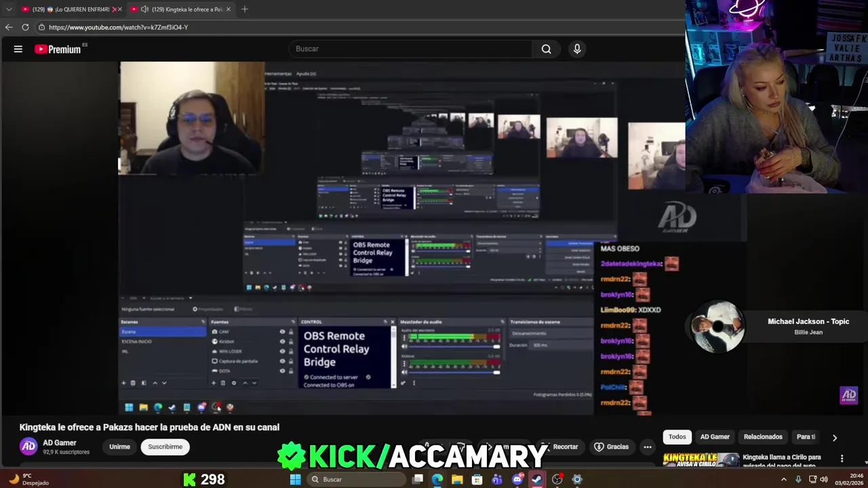Go back with the browser back arrow
The image size is (868, 488).
(x=9, y=27)
